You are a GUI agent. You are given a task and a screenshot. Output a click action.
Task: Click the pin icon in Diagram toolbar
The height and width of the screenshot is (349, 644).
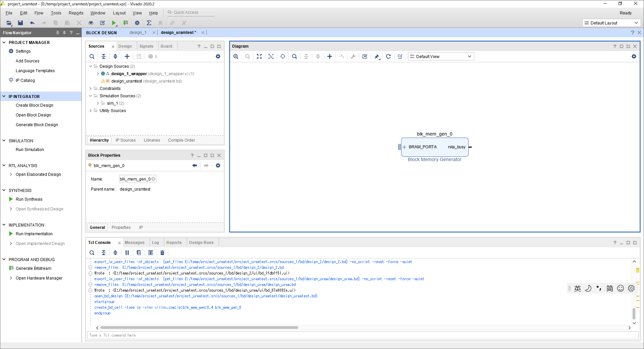377,56
